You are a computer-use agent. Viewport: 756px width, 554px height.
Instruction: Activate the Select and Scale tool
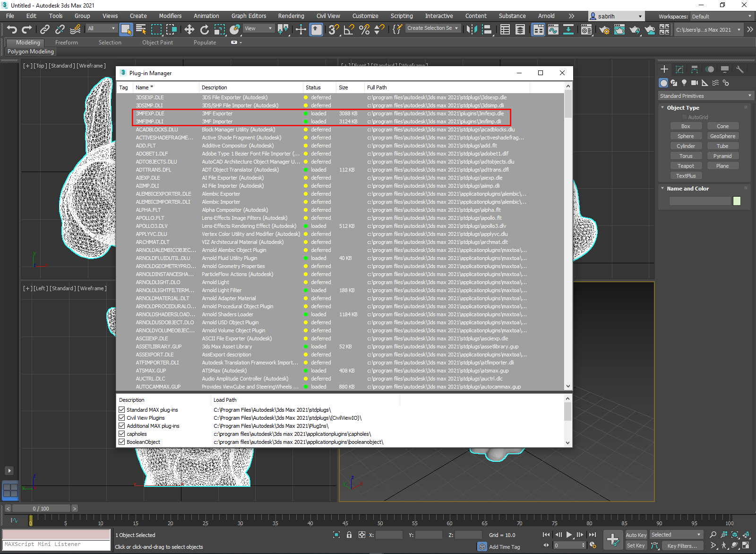click(x=220, y=30)
